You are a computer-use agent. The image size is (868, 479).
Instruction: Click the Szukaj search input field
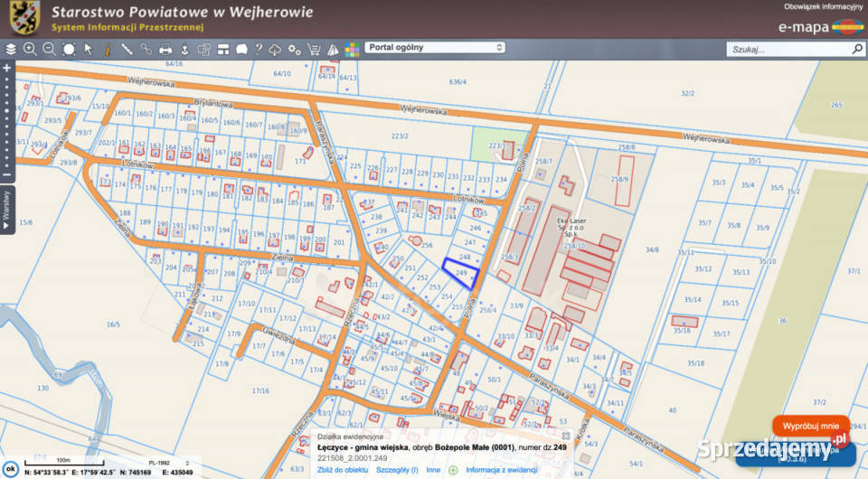coord(787,50)
